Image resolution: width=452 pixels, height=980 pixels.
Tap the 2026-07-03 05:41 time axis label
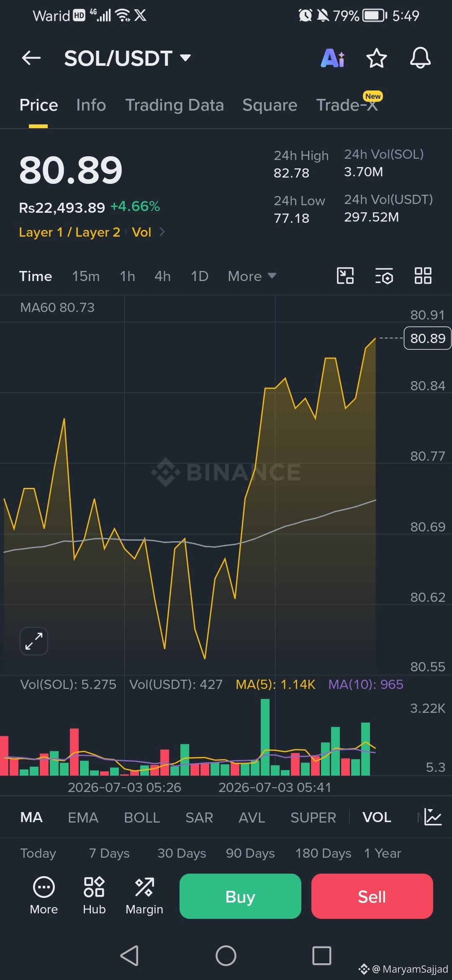click(275, 787)
